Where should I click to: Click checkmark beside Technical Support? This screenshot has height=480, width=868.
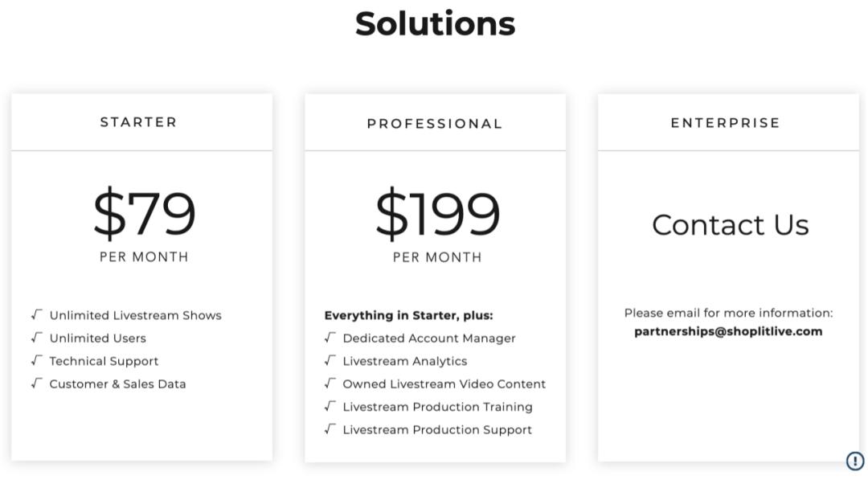[36, 360]
